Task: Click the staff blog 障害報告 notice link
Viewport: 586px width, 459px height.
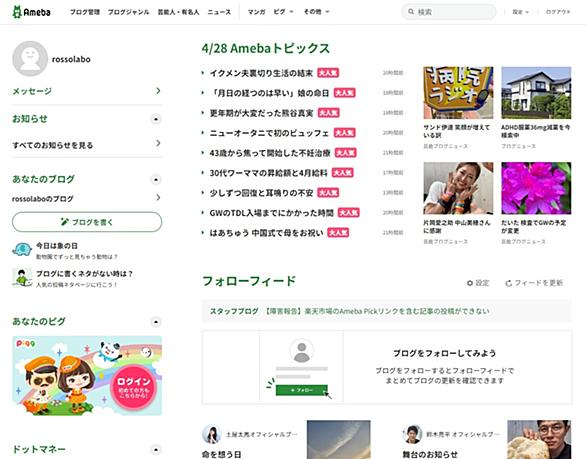Action: [377, 311]
